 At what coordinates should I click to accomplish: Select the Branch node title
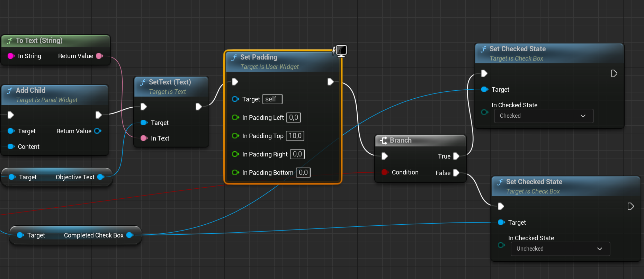(x=401, y=140)
